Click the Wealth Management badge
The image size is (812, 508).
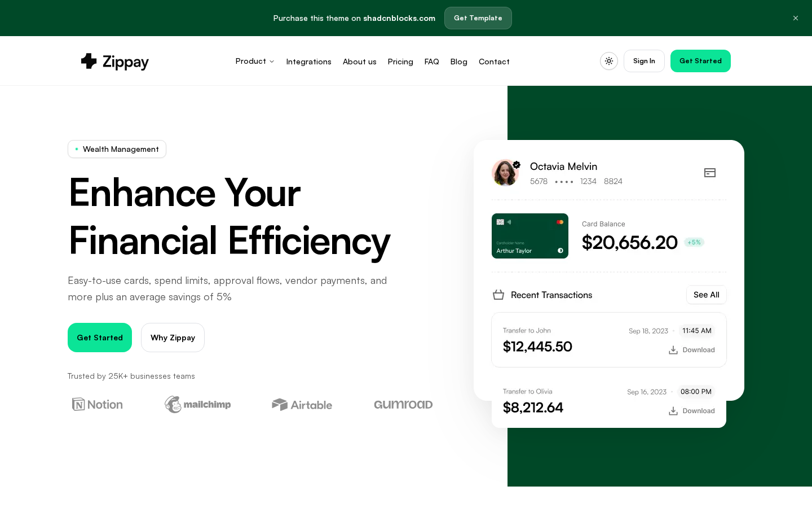[117, 149]
